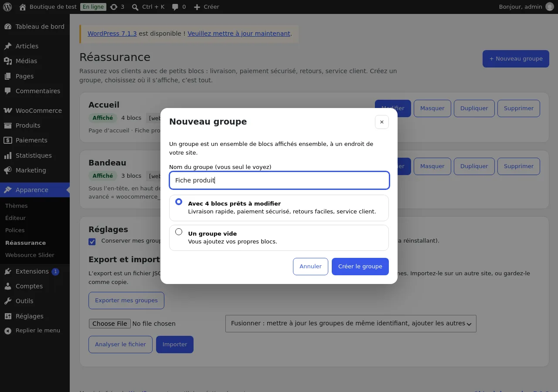Open the comments bubble icon in toolbar
Viewport: 558px width, 392px height.
tap(175, 7)
